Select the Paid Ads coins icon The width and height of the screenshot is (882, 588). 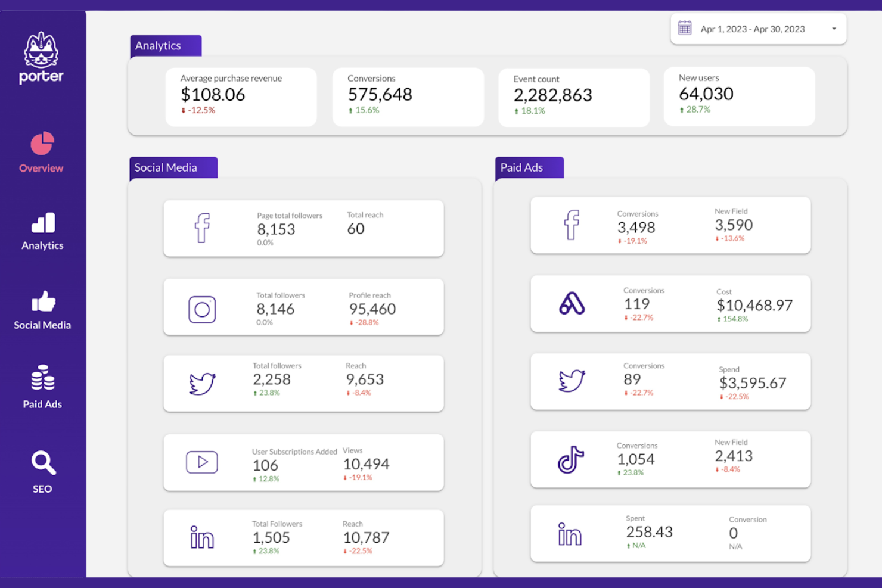pos(42,378)
